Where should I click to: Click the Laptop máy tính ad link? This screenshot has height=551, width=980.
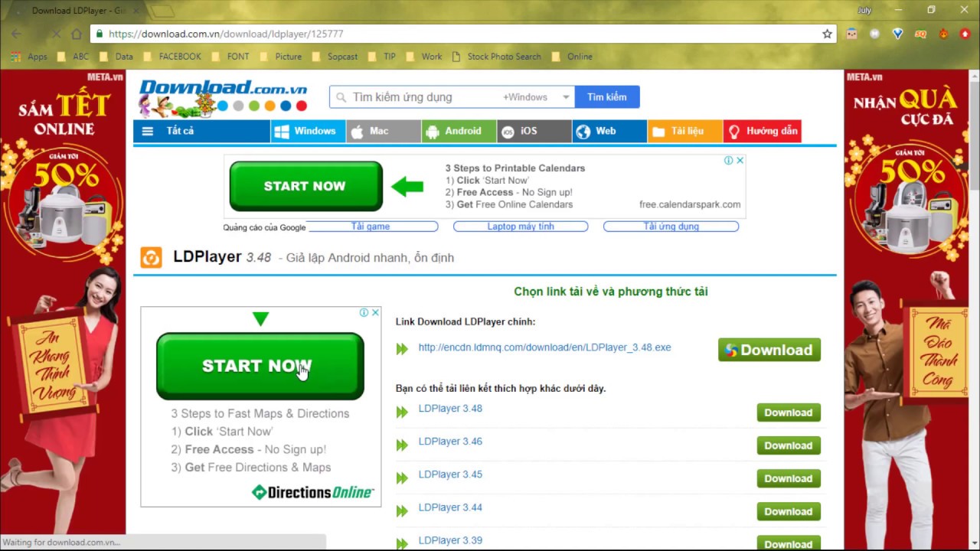(x=521, y=227)
